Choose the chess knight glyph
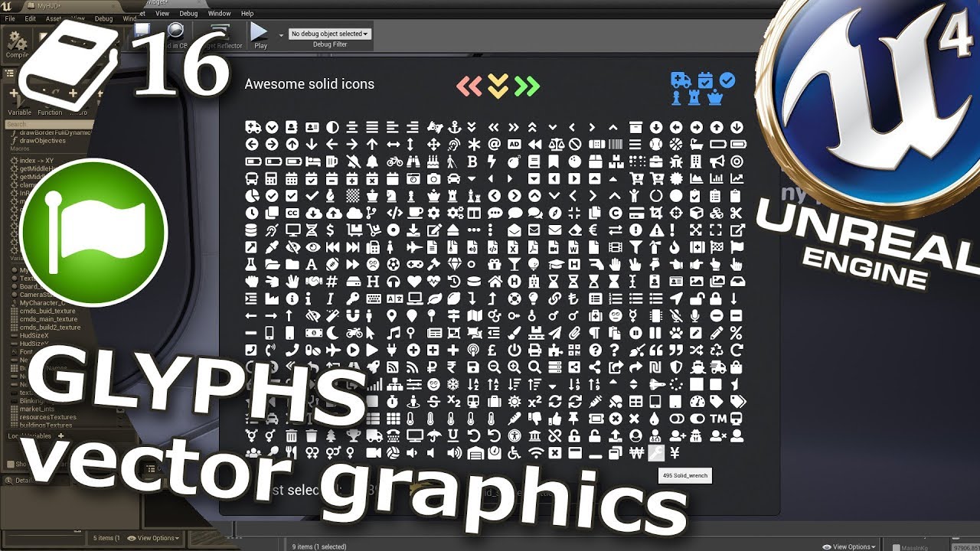Screen dimensions: 980x551 tap(393, 196)
